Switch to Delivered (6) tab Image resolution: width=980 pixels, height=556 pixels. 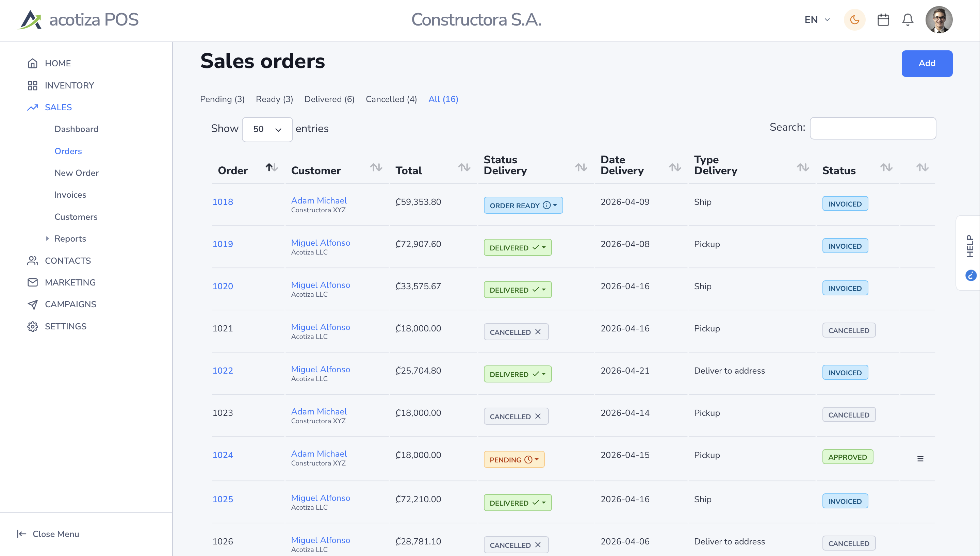point(329,99)
